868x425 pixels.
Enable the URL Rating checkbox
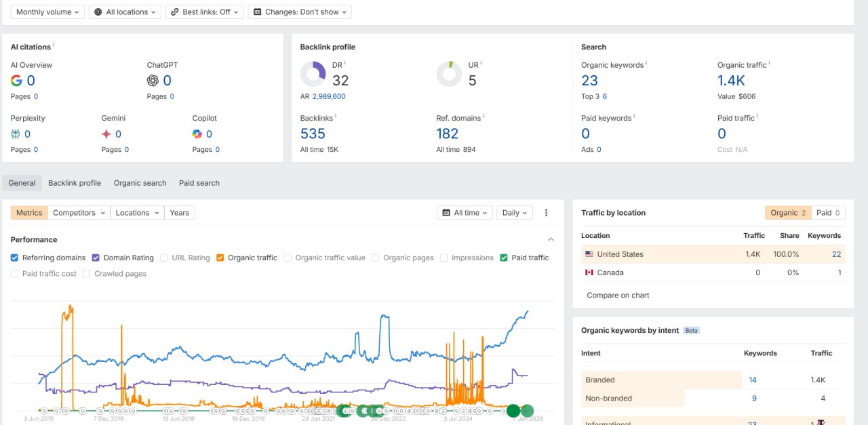pyautogui.click(x=164, y=258)
